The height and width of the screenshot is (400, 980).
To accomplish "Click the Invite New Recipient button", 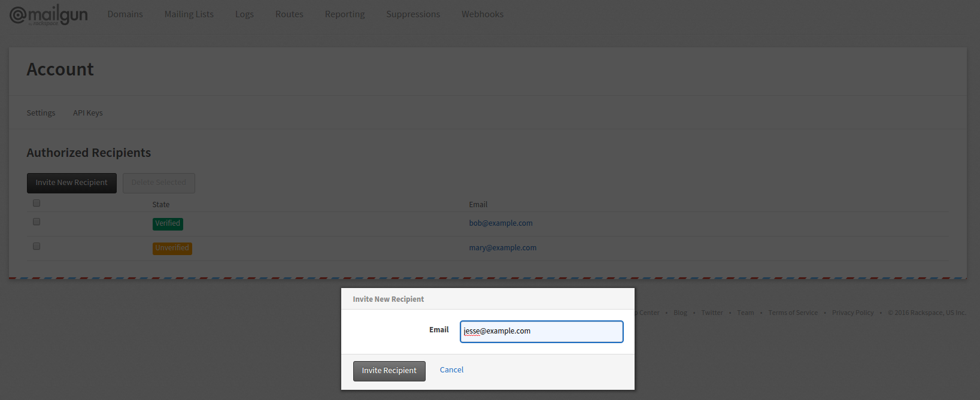I will click(72, 183).
